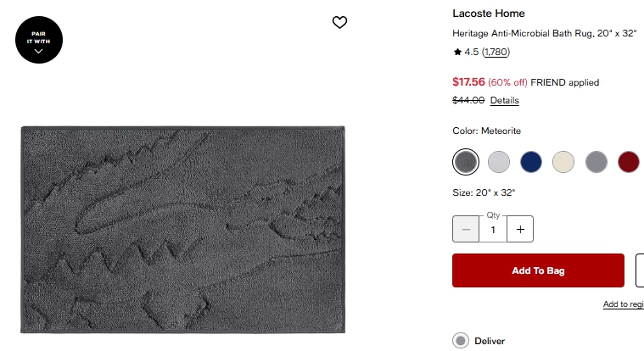Decrease quantity with the minus button
644x351 pixels.
[x=466, y=230]
